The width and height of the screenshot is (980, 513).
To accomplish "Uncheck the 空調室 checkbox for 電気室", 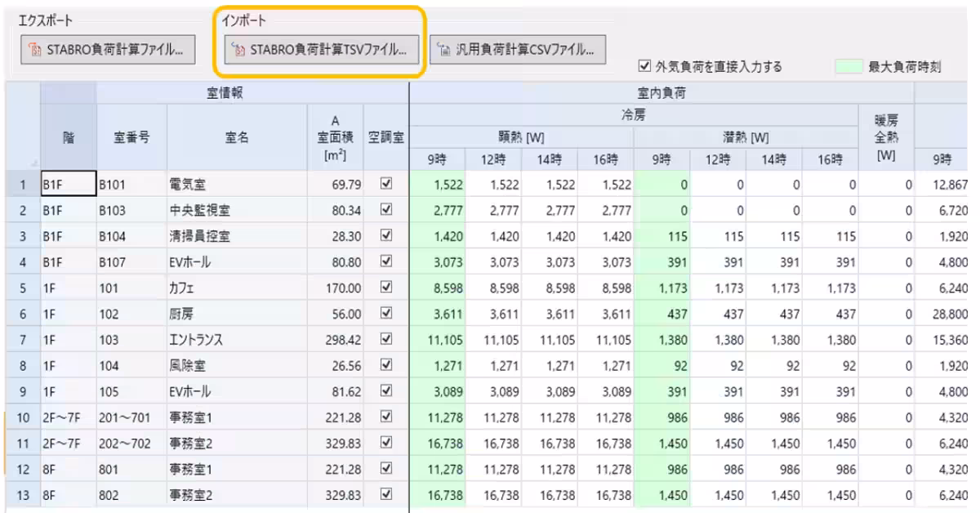I will [386, 185].
